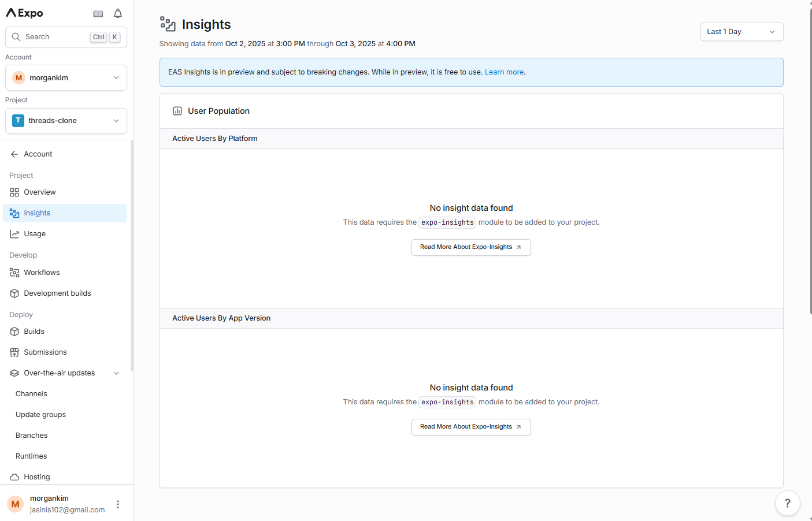The image size is (812, 521).
Task: Click the Over-the-air updates layers icon
Action: (14, 373)
